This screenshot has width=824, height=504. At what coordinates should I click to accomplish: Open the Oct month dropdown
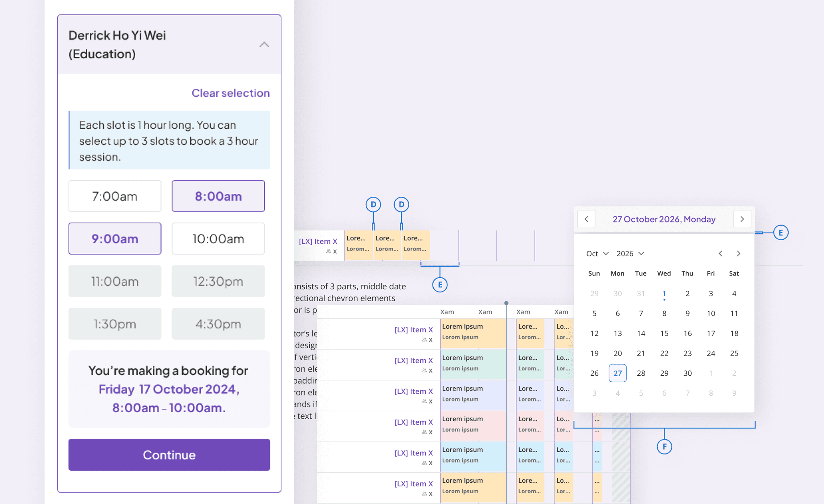[597, 253]
